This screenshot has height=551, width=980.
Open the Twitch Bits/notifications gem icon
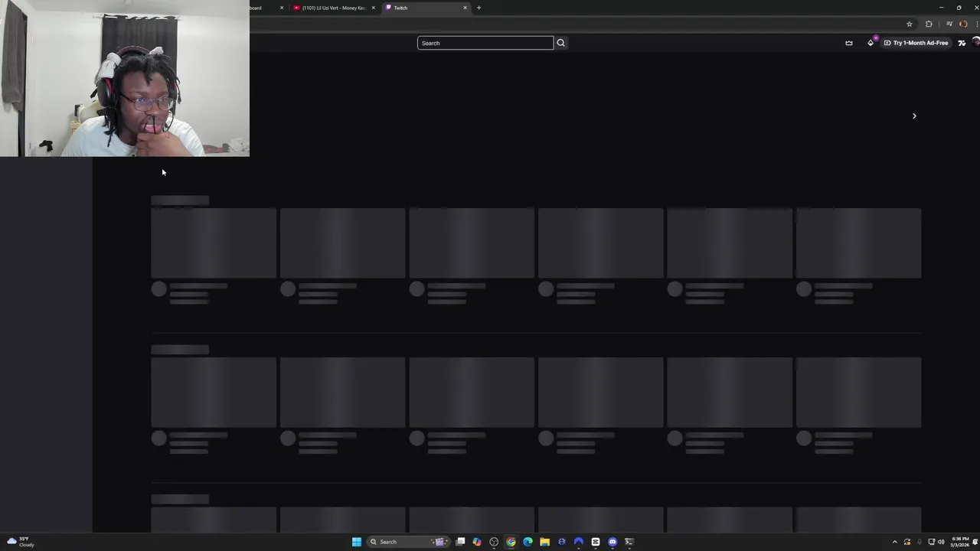(871, 43)
